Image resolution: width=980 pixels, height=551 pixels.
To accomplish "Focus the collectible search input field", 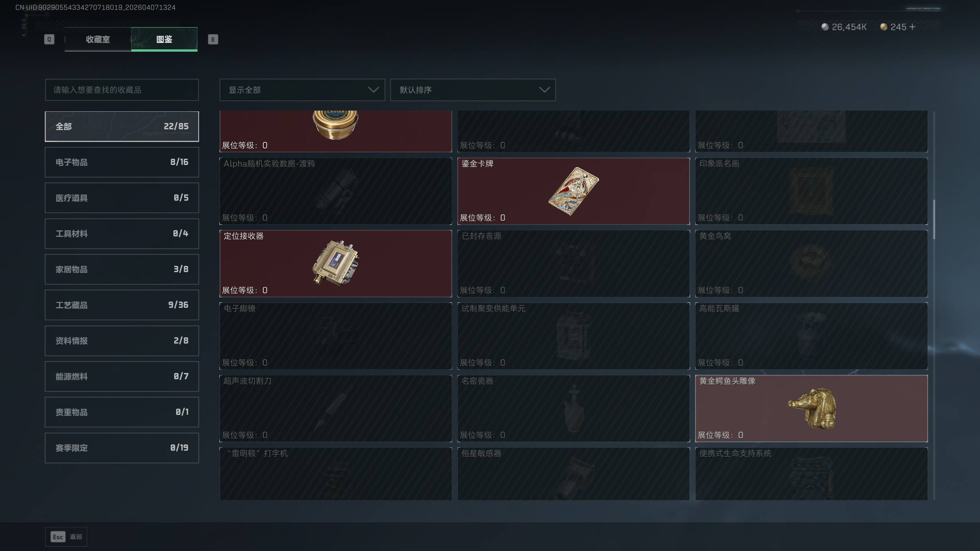I will (122, 90).
